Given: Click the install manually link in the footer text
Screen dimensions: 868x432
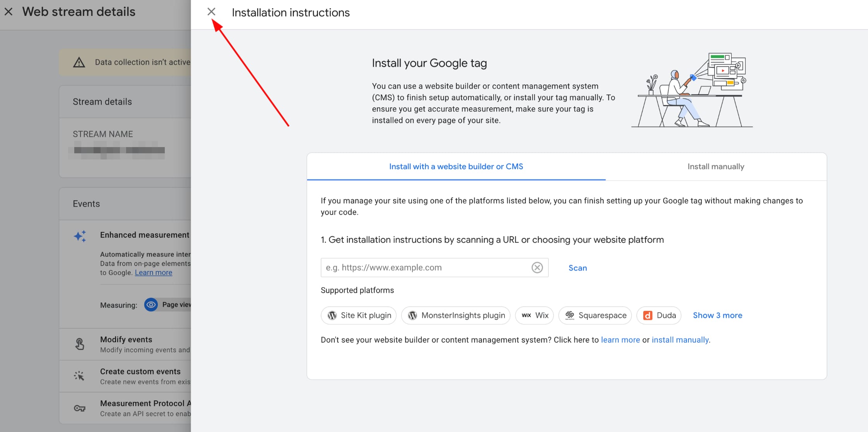Looking at the screenshot, I should pos(680,339).
